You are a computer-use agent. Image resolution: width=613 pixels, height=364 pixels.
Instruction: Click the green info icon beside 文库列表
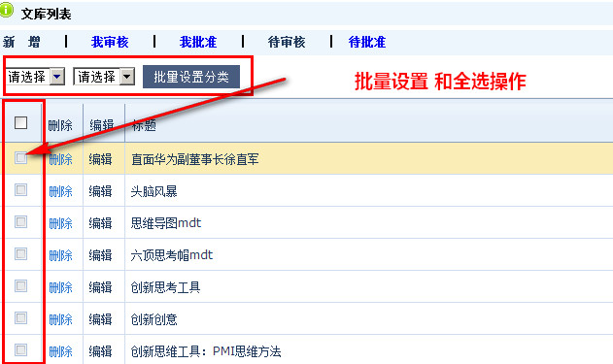6,10
